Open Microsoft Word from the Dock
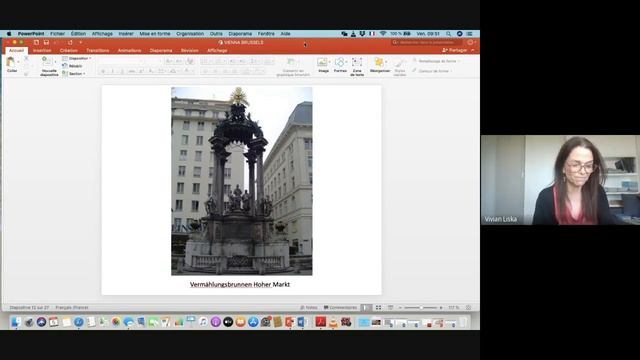 point(302,322)
